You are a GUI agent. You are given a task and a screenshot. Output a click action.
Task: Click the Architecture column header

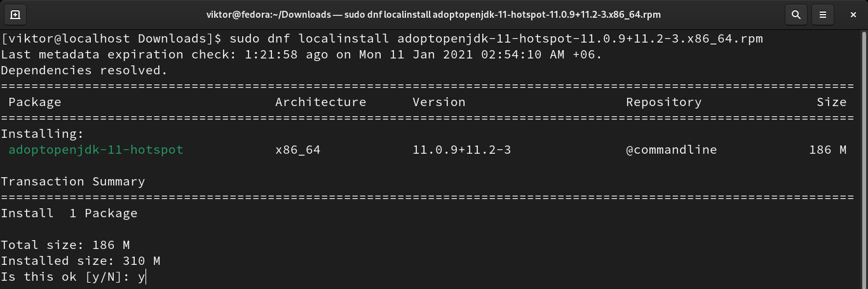pos(320,102)
